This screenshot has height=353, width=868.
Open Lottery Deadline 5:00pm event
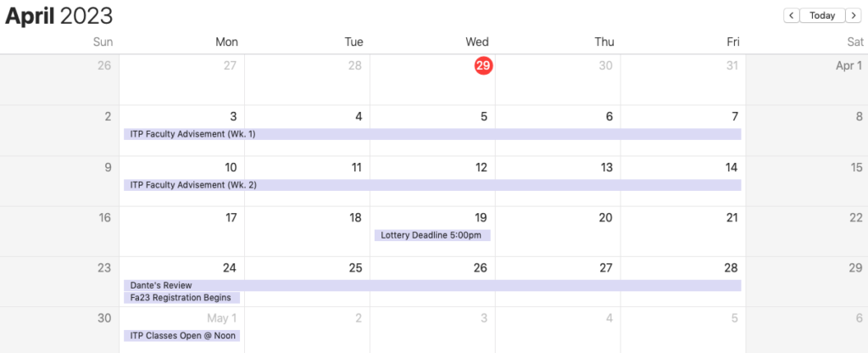pos(432,235)
